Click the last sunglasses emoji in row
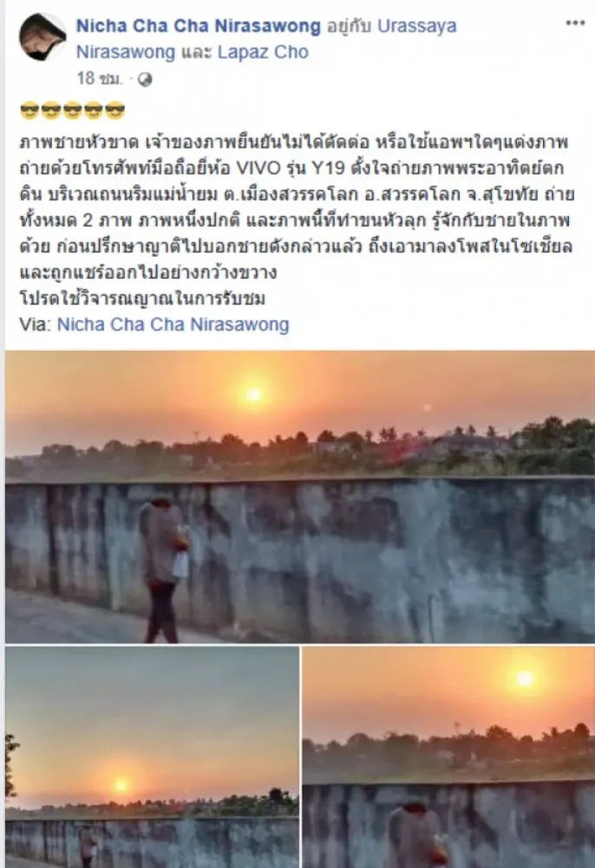 tap(115, 111)
